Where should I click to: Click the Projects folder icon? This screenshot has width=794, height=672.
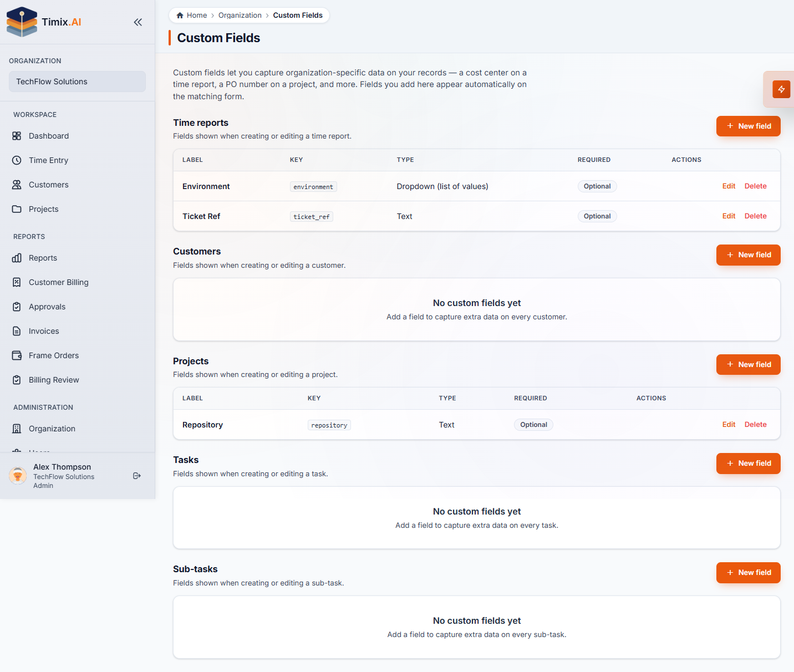[x=17, y=209]
